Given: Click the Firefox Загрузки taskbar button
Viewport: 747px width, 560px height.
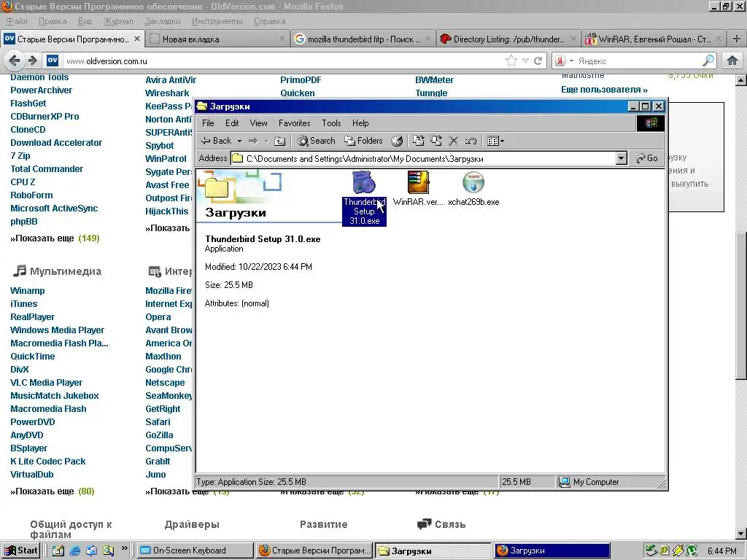Looking at the screenshot, I should tap(551, 551).
